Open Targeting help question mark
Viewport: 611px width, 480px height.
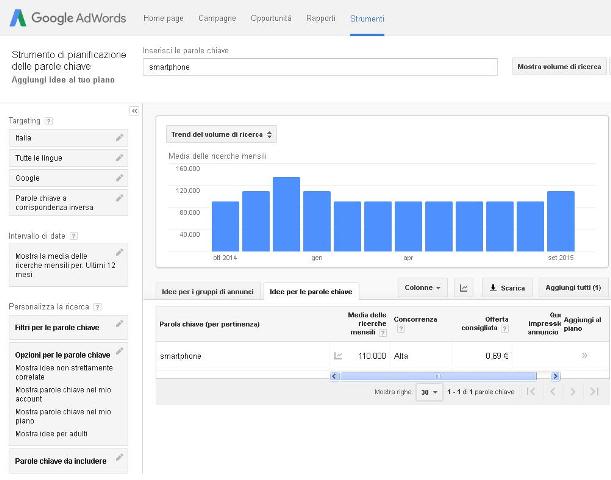point(48,121)
